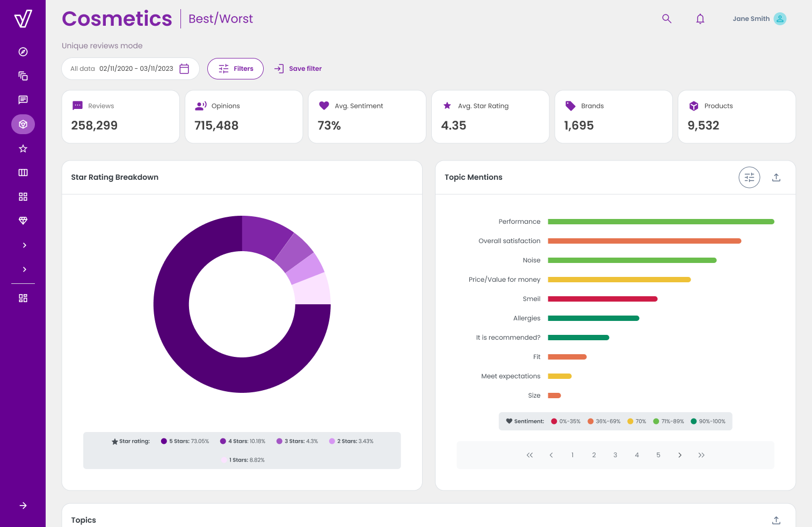This screenshot has width=812, height=527.
Task: Go to topics page 2
Action: (594, 455)
